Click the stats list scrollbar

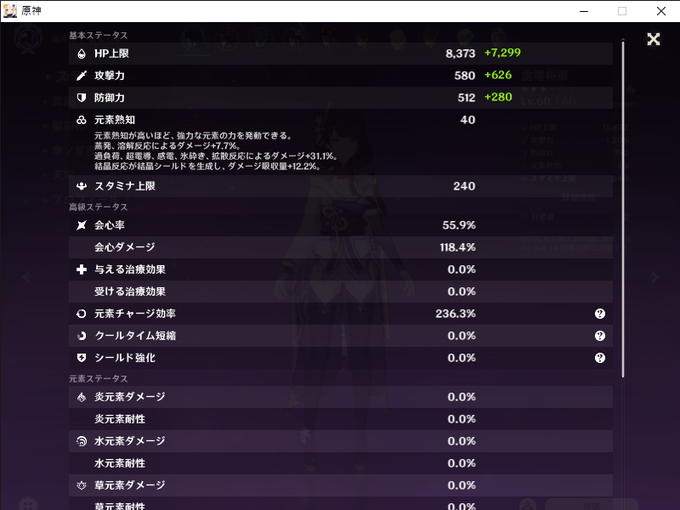(623, 209)
